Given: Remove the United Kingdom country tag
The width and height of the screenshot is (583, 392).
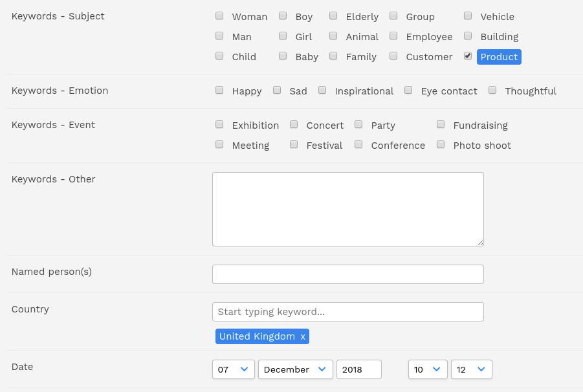Looking at the screenshot, I should point(303,336).
